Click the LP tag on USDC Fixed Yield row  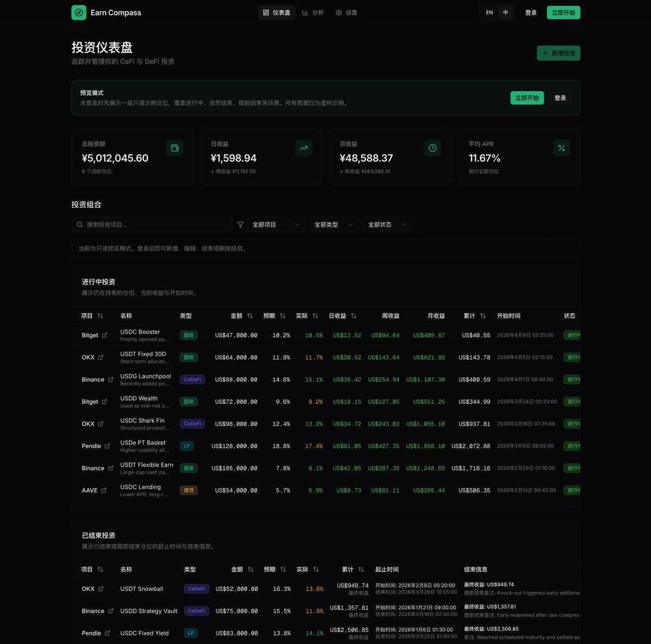pos(191,633)
